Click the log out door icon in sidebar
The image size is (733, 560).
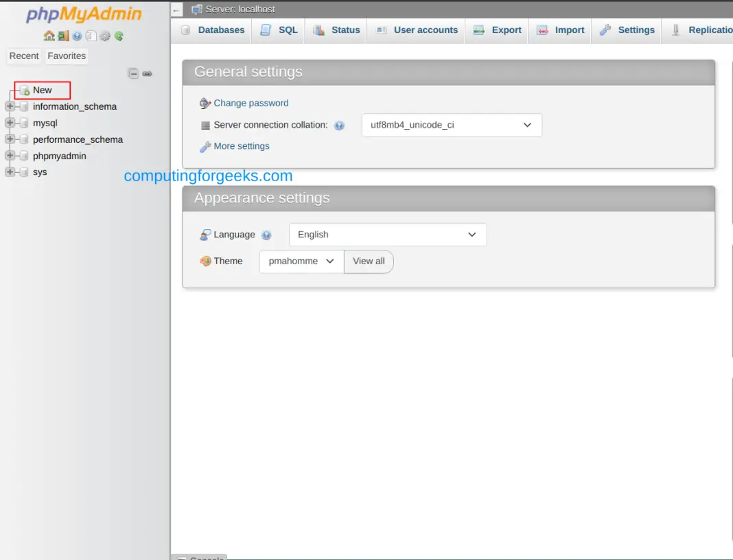click(x=61, y=36)
